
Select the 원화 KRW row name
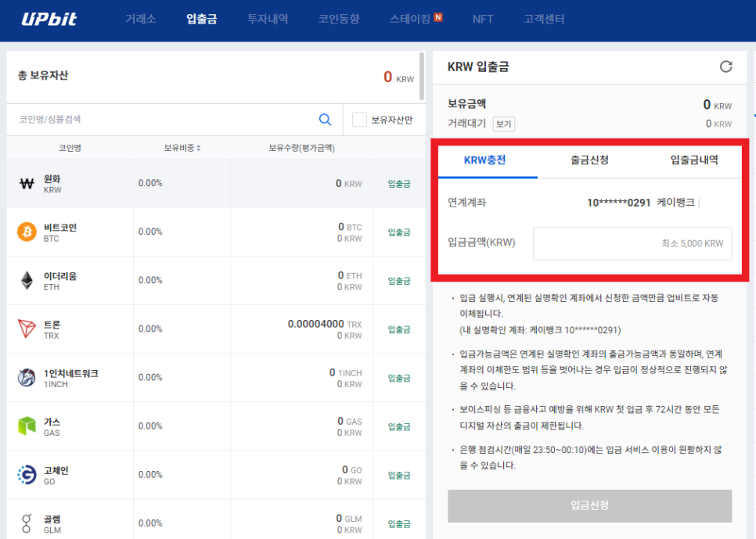pos(52,184)
